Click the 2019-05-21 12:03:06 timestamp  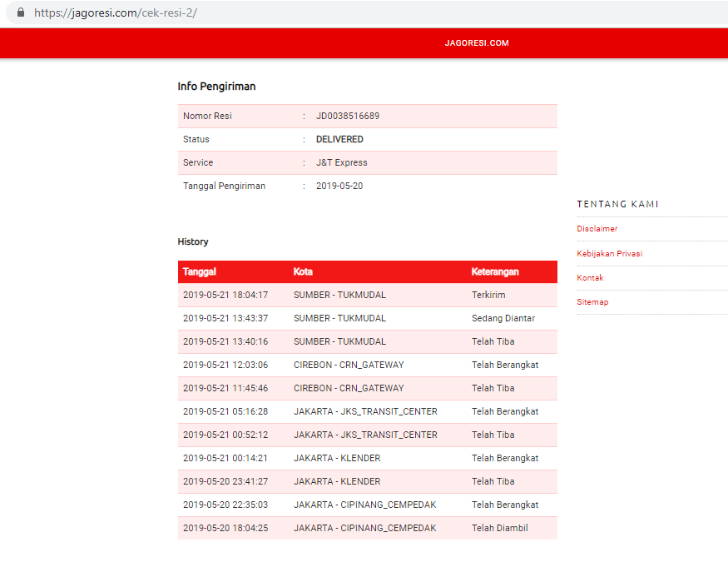[225, 365]
